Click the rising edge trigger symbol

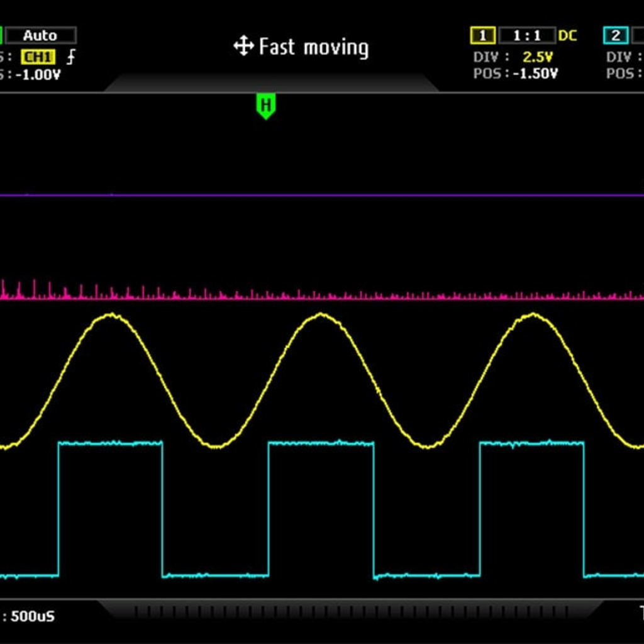coord(72,57)
